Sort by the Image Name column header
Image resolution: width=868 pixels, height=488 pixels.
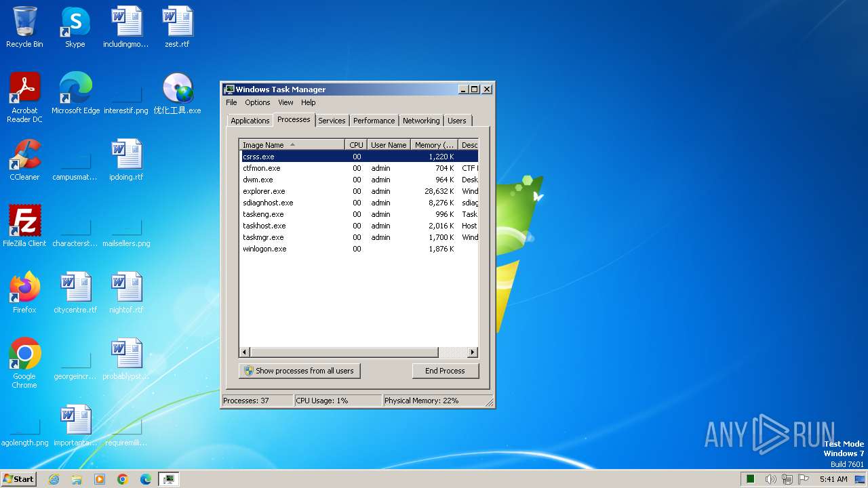click(x=292, y=145)
